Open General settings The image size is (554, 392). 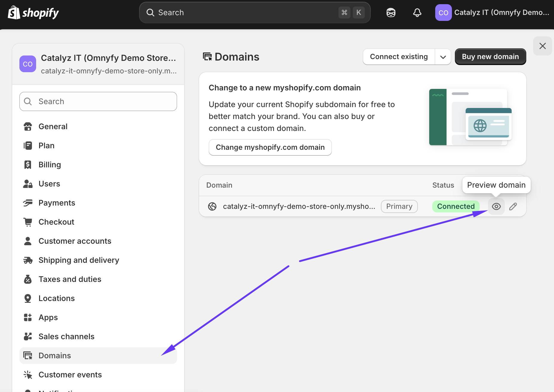(98, 126)
